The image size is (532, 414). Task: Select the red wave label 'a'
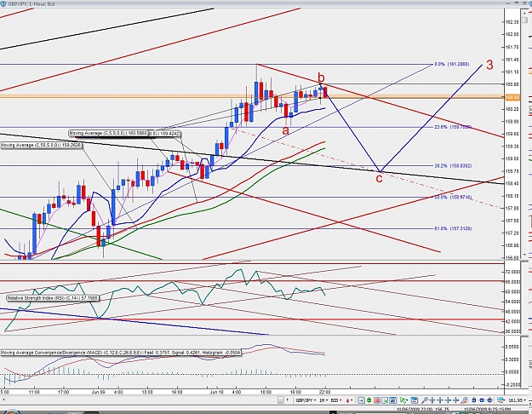point(286,130)
